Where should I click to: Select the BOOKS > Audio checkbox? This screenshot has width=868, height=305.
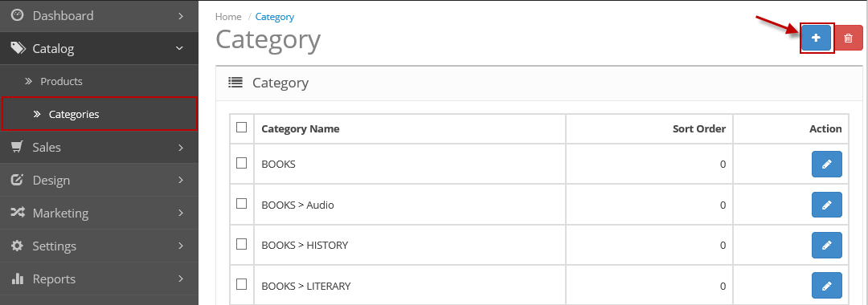point(241,204)
